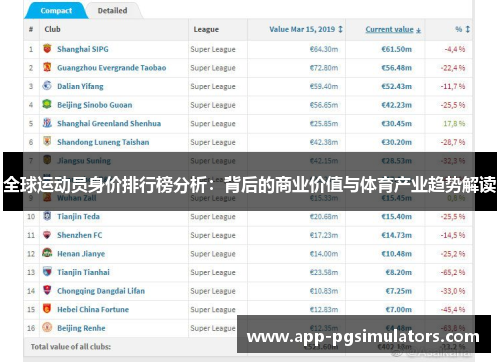Click the -65,2 % change value
The image size is (500, 362).
tap(453, 272)
